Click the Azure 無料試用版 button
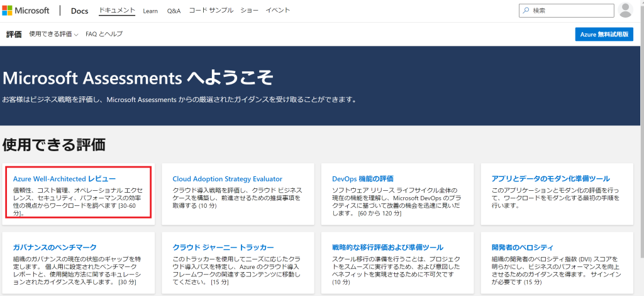644x296 pixels. click(x=604, y=35)
